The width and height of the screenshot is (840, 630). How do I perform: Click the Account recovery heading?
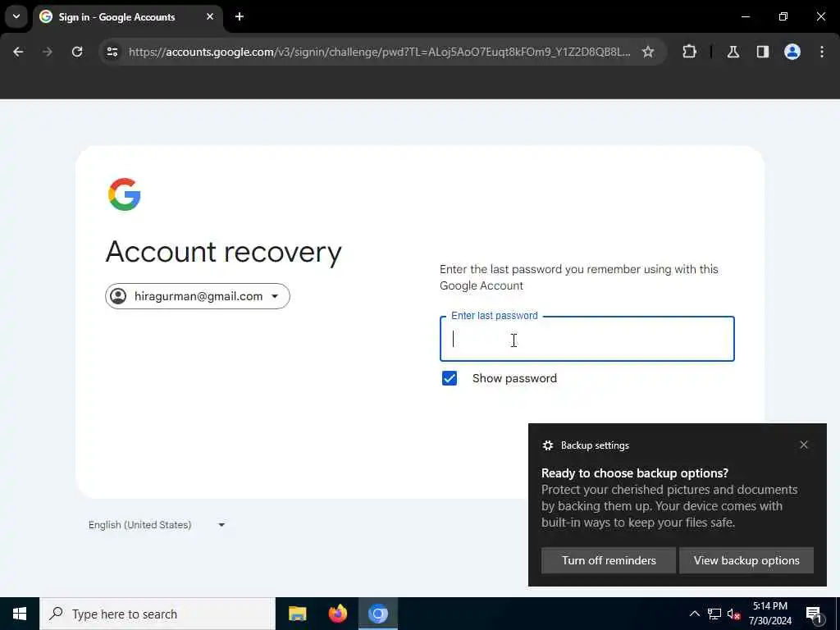(x=223, y=253)
